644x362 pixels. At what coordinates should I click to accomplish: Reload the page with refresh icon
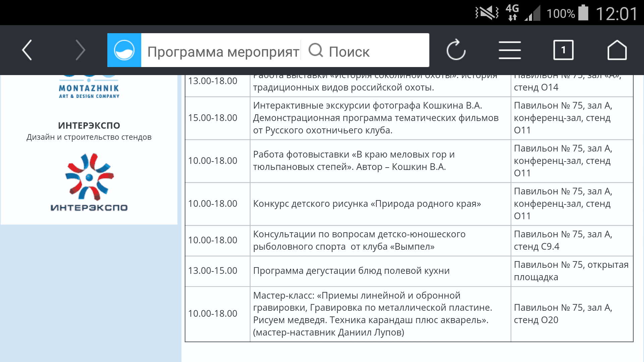pos(456,50)
